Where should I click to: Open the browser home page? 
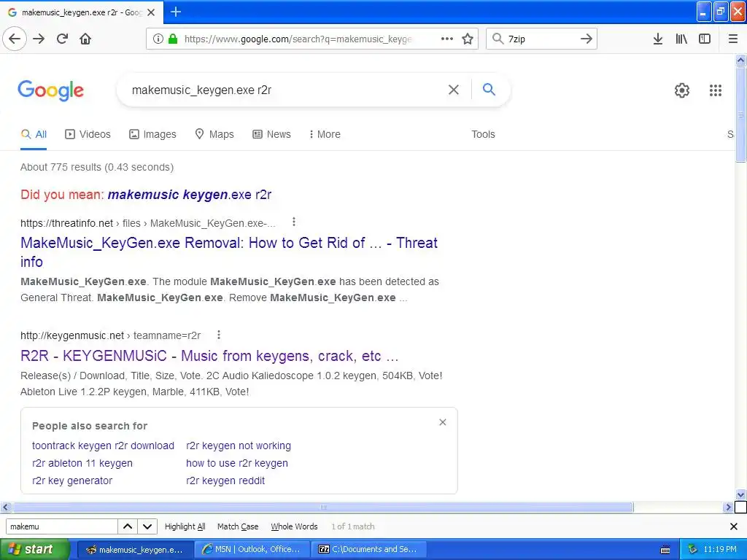tap(85, 39)
